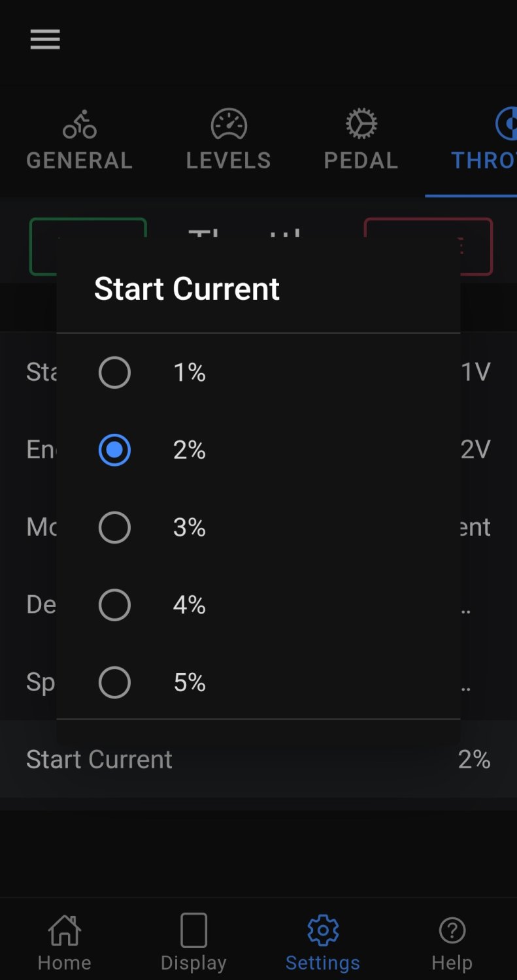Tap the Start Current dialog title

[x=187, y=289]
